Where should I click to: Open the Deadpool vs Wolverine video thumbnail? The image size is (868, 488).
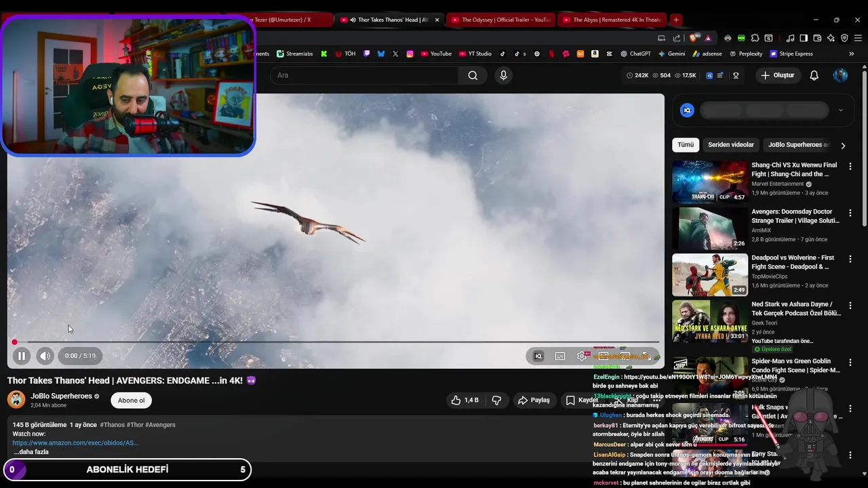(710, 274)
